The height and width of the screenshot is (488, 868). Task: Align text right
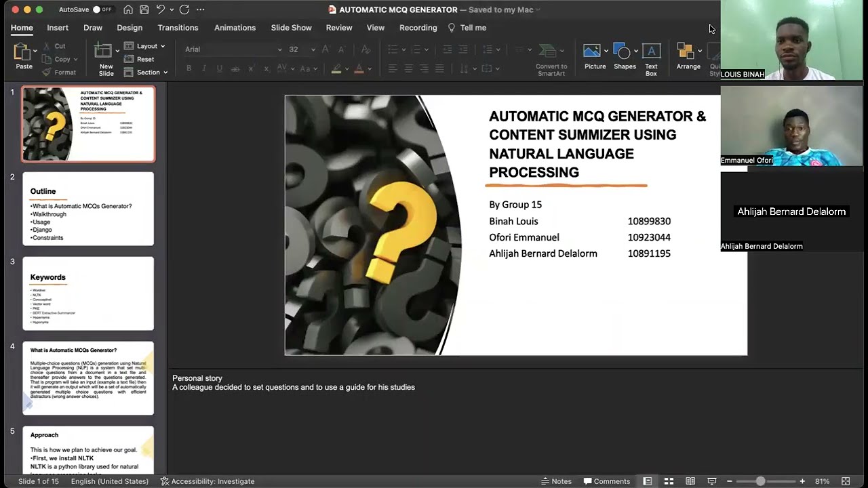pos(424,68)
